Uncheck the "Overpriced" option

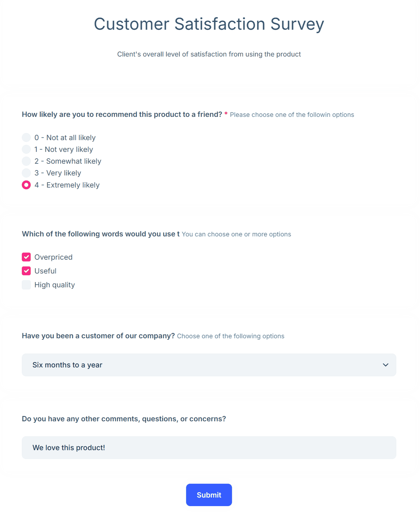click(26, 257)
